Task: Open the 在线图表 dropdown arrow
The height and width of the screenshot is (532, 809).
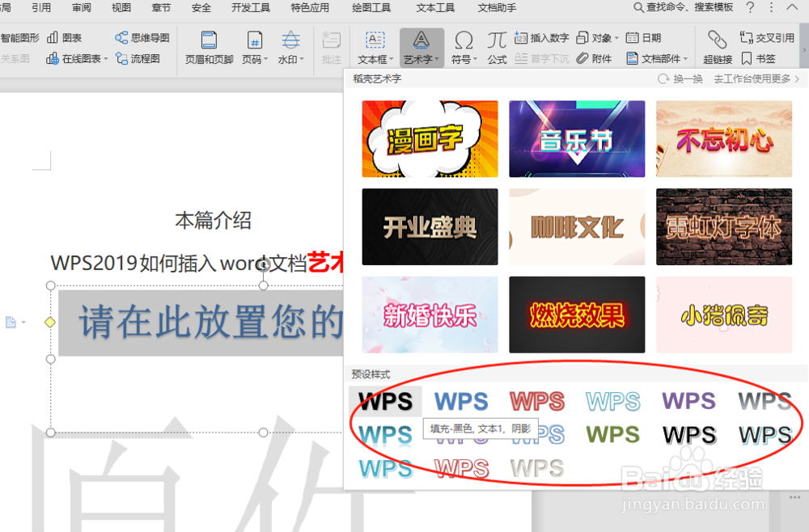Action: pos(106,59)
